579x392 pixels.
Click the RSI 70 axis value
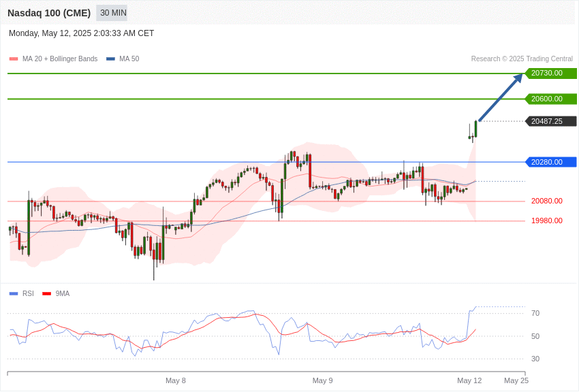point(535,314)
